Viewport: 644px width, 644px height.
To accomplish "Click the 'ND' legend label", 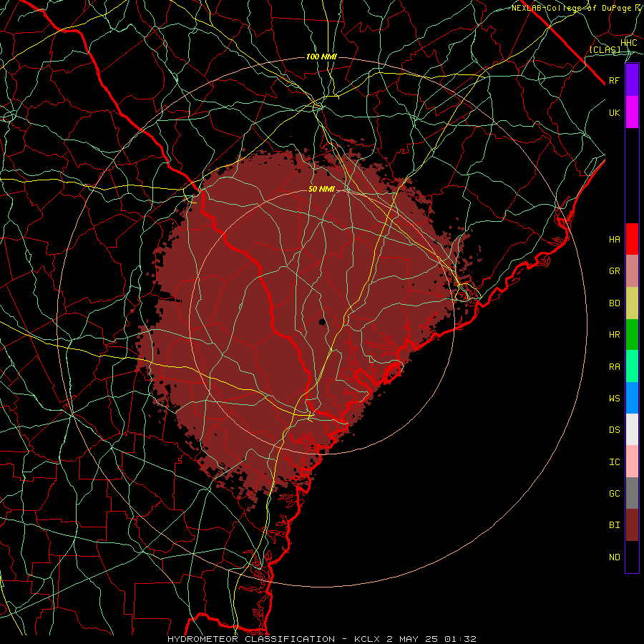I will coord(614,557).
